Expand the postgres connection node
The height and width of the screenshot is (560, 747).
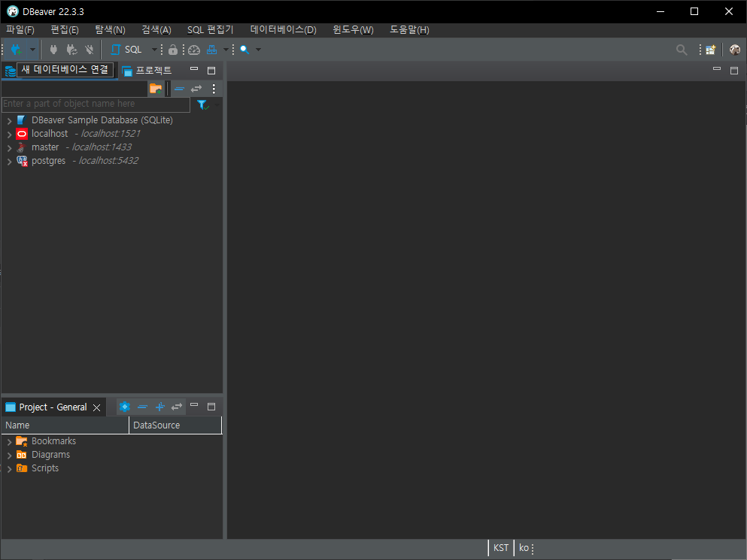pos(9,162)
